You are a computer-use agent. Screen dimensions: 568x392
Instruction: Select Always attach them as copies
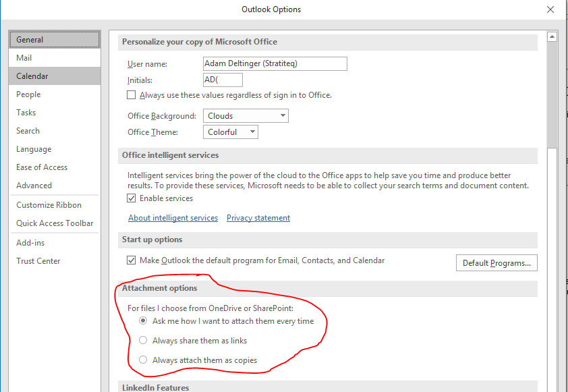[x=143, y=360]
